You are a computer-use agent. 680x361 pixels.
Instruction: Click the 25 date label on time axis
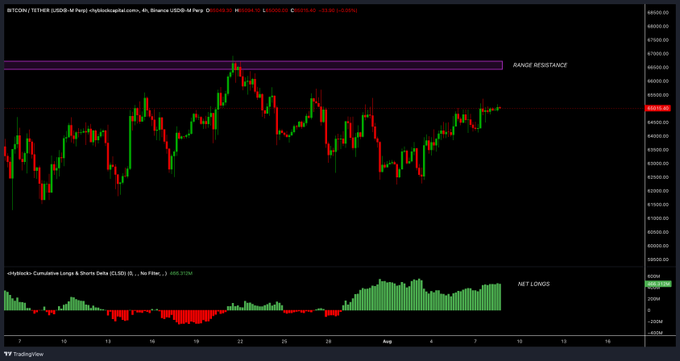(284, 341)
